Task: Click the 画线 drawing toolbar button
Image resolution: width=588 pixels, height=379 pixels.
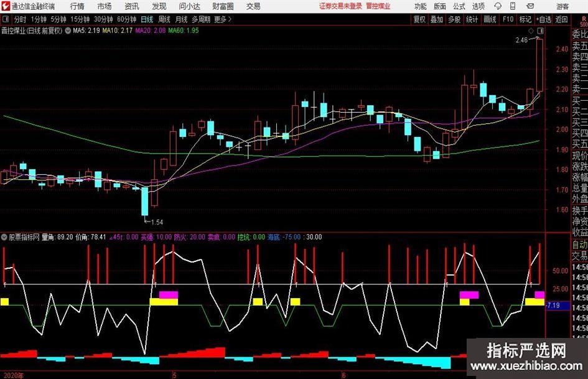Action: pyautogui.click(x=490, y=19)
